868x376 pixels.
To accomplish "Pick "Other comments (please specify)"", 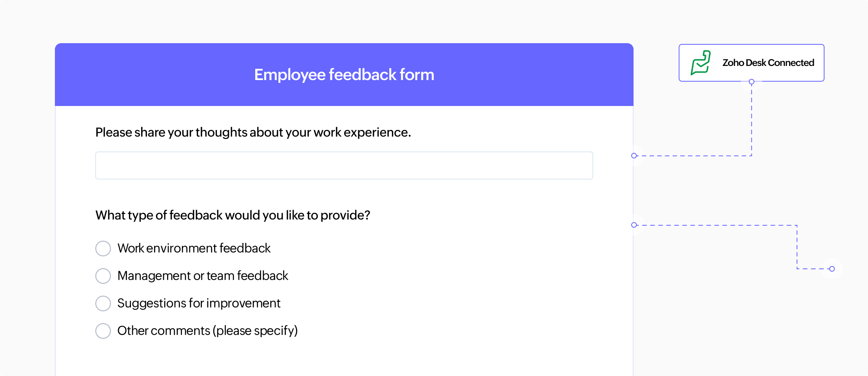I will [x=103, y=330].
